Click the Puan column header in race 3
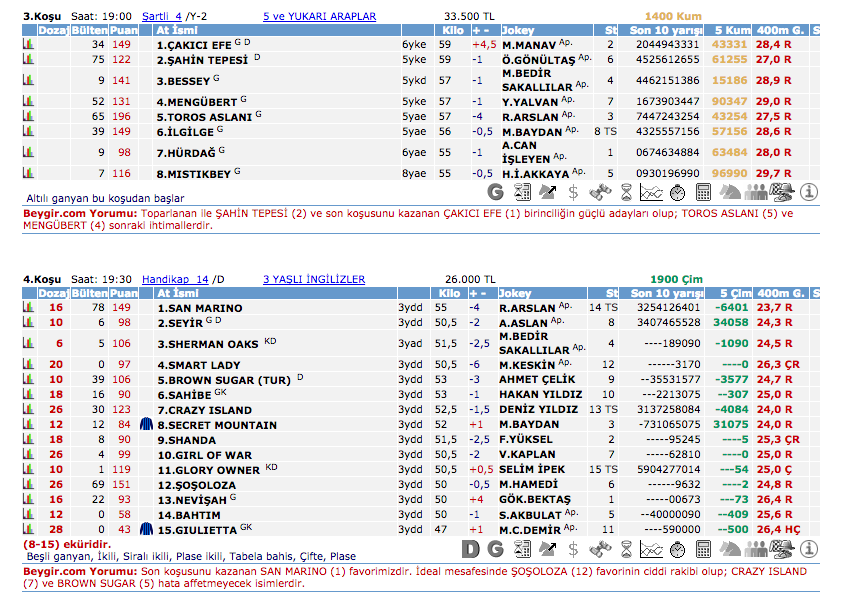This screenshot has width=849, height=608. coord(123,31)
